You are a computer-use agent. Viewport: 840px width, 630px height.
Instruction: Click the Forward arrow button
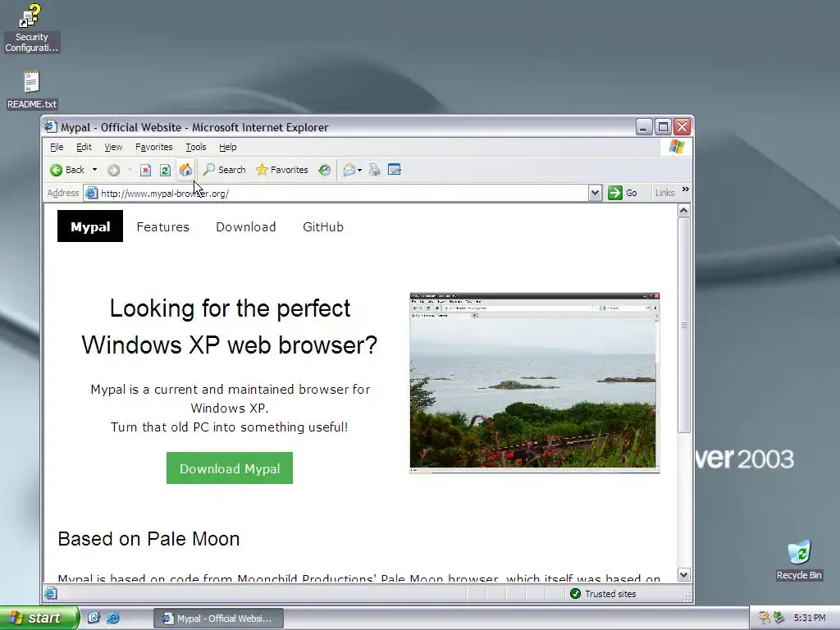point(113,171)
